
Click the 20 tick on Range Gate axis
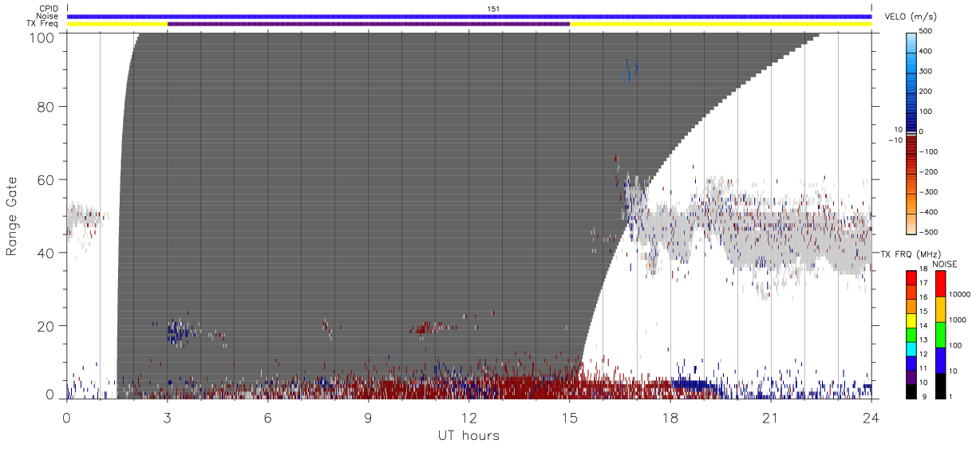(x=46, y=327)
